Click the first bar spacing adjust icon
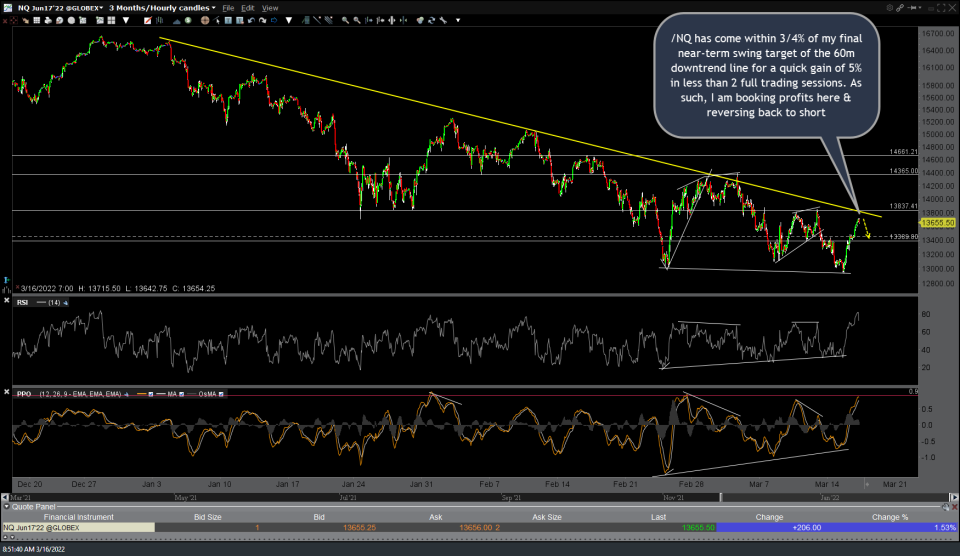 click(369, 20)
